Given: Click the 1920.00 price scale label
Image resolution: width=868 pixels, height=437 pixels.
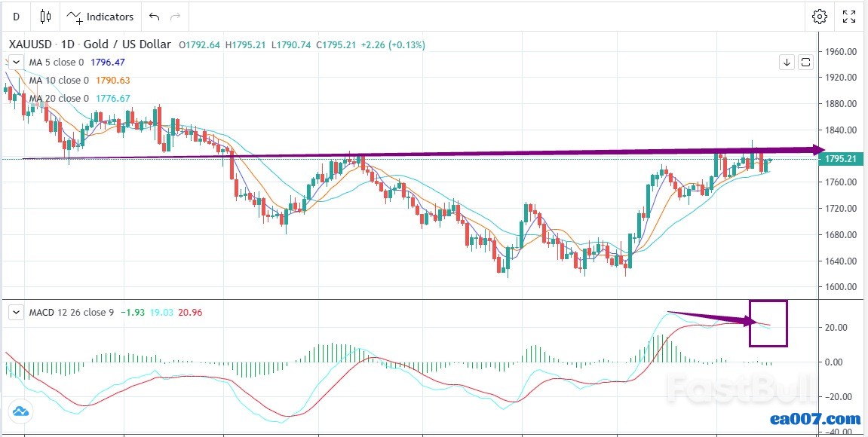Looking at the screenshot, I should (x=841, y=78).
